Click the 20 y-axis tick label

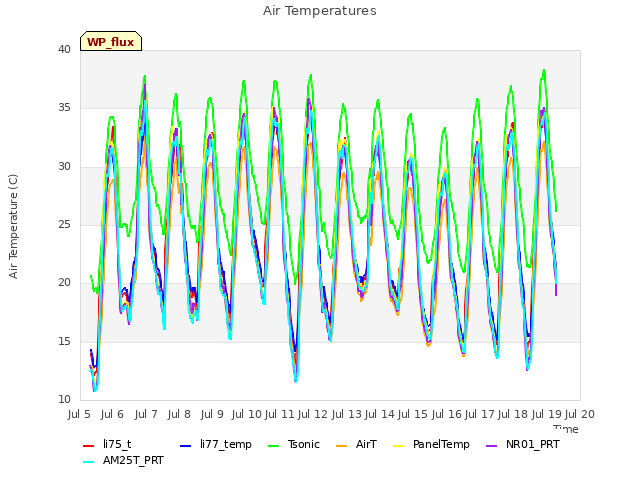click(64, 283)
